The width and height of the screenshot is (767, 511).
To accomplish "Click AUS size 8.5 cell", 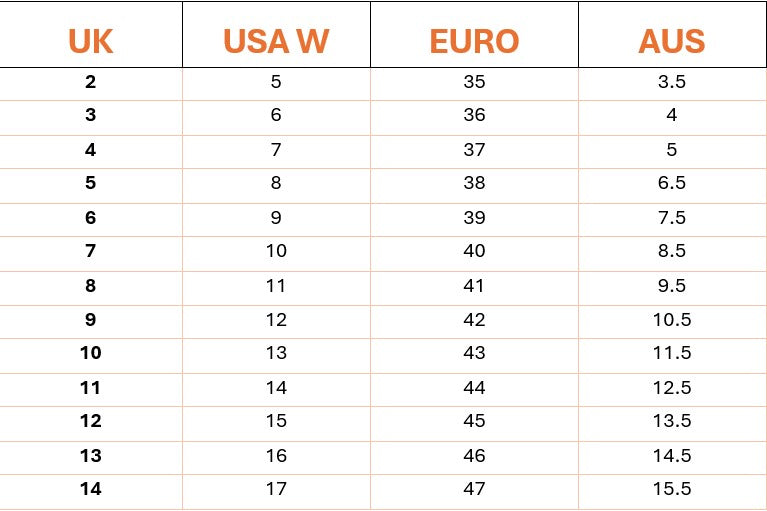I will pyautogui.click(x=672, y=251).
